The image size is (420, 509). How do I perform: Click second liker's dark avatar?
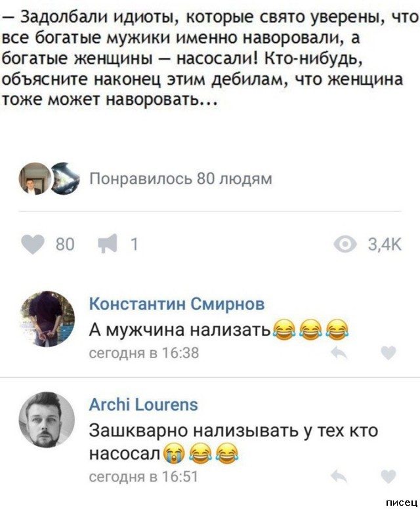pyautogui.click(x=66, y=178)
